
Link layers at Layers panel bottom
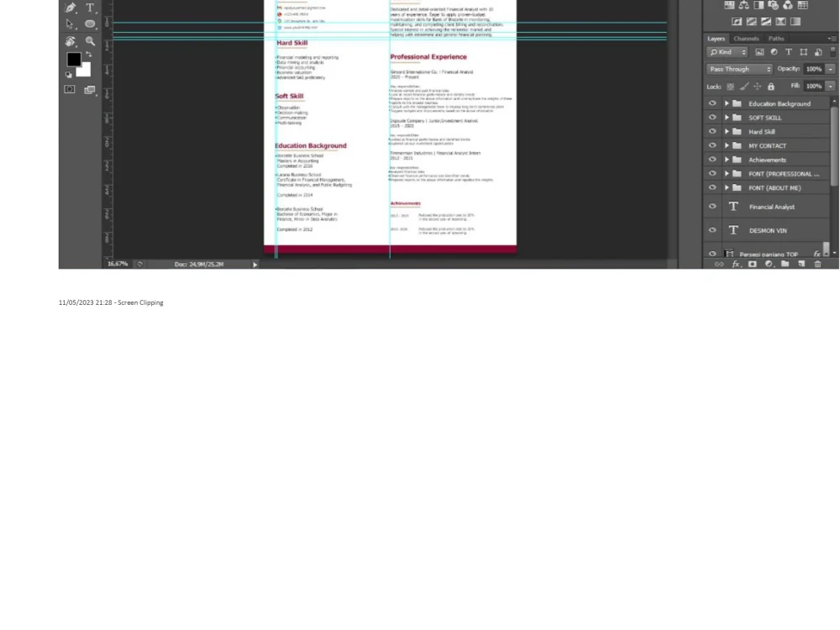tap(719, 264)
